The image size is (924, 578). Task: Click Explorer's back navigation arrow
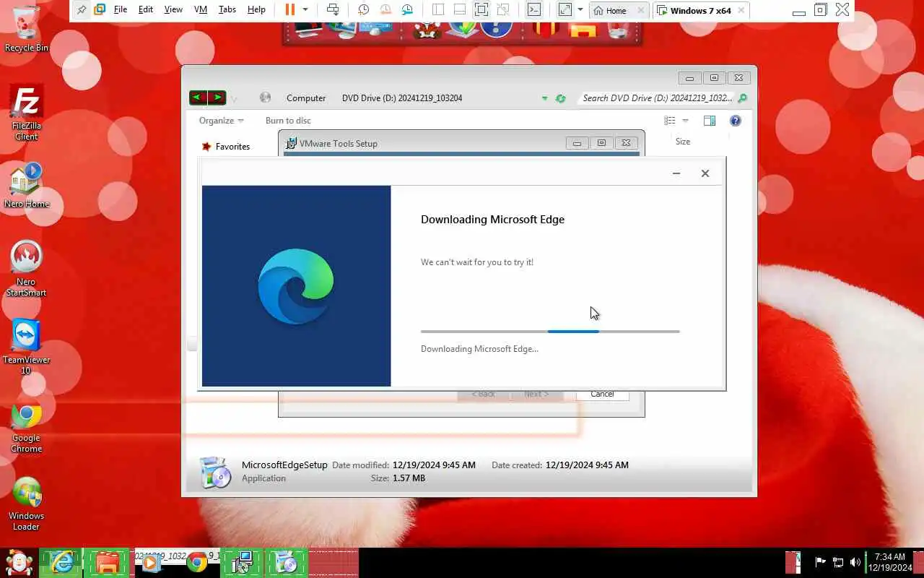(198, 98)
